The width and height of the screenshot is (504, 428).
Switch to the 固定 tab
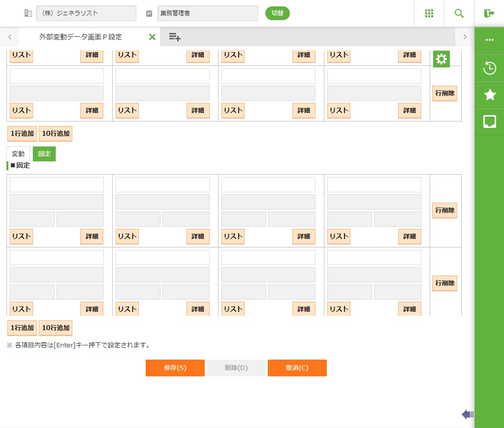44,154
